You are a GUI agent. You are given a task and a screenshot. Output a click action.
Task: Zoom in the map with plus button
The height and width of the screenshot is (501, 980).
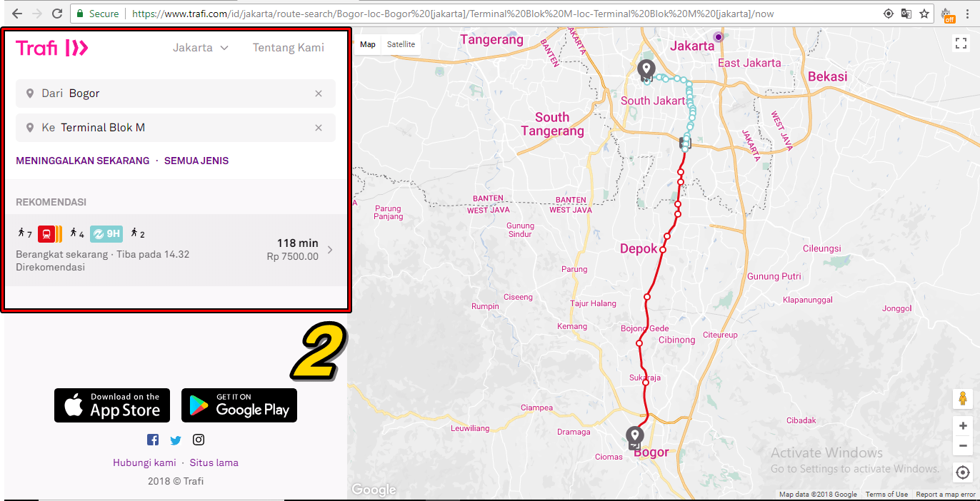[x=963, y=426]
